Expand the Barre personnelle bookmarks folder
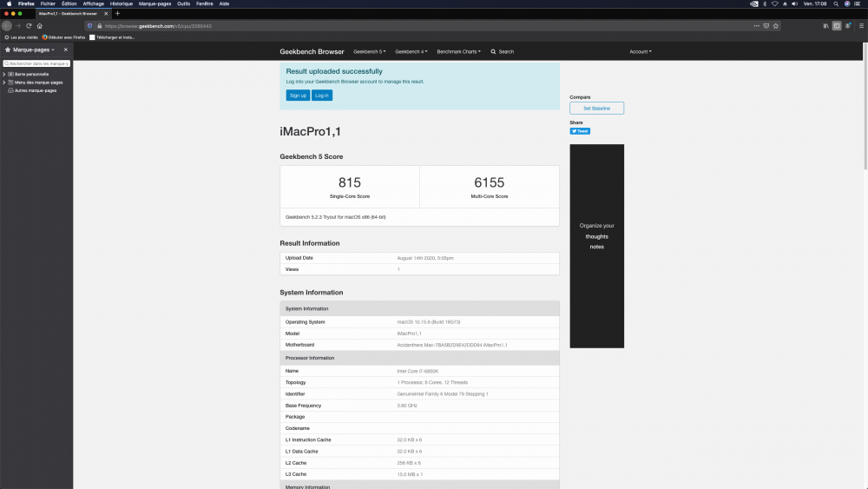 coord(4,74)
